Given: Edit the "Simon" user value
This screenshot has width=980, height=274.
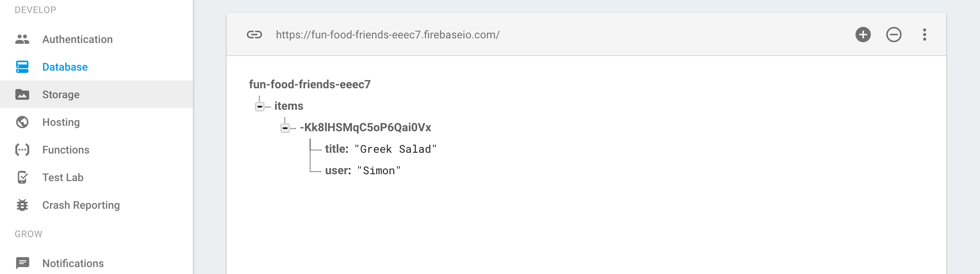Looking at the screenshot, I should tap(379, 171).
